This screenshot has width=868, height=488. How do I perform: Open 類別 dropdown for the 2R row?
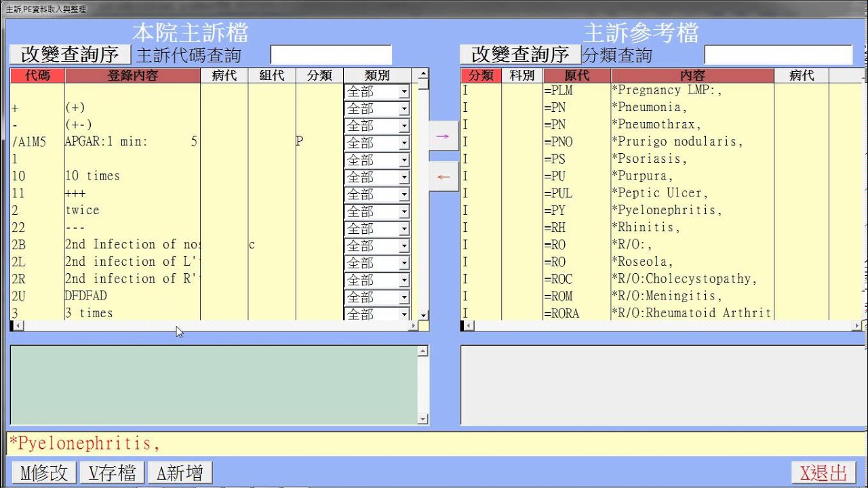click(403, 280)
